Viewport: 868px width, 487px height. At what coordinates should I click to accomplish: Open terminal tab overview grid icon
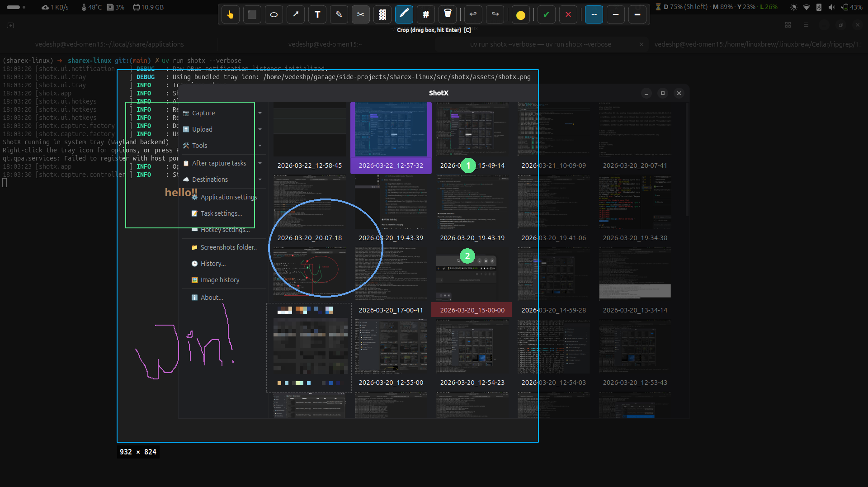[788, 25]
